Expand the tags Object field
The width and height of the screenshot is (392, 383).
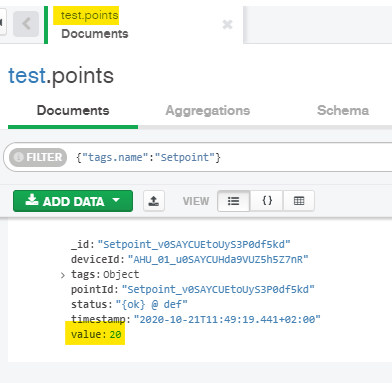point(63,275)
